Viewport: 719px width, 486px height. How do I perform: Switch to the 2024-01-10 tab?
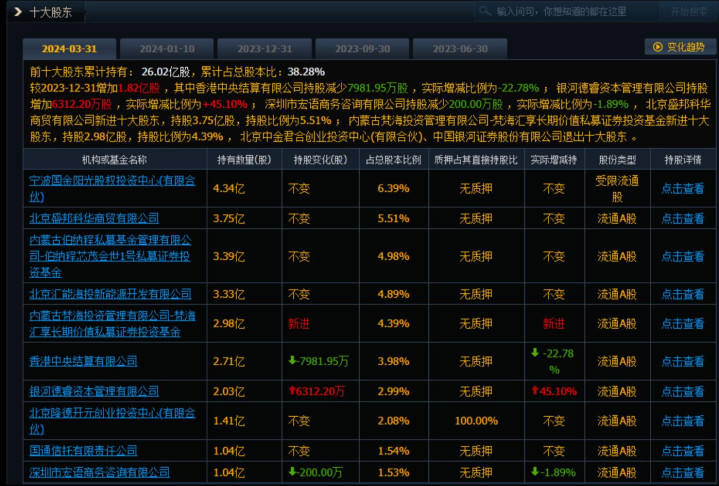(166, 49)
